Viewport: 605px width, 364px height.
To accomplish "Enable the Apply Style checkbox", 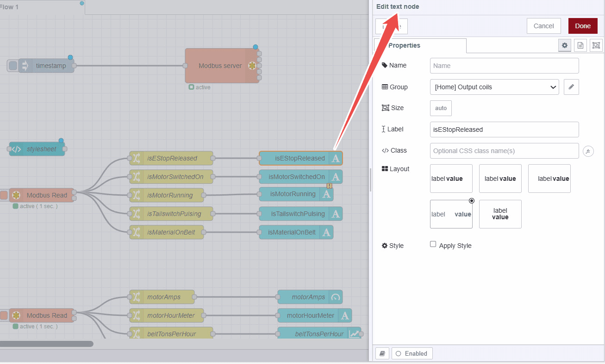I will 433,244.
